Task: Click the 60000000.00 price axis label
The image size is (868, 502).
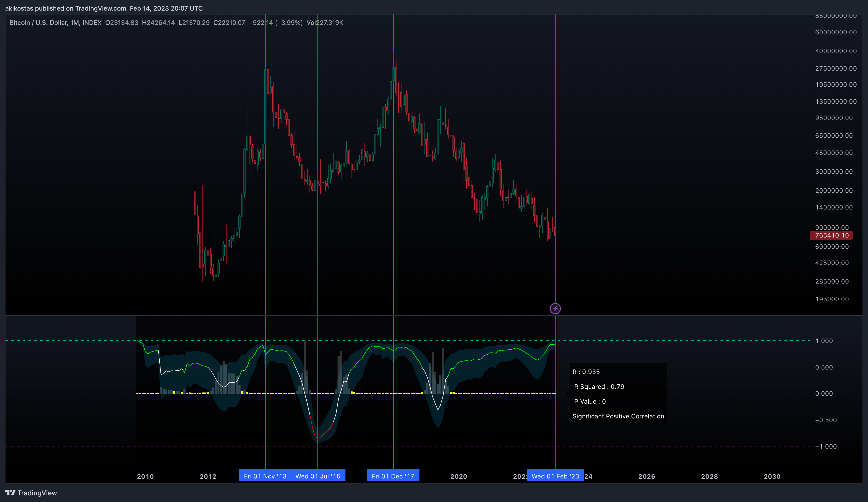Action: click(836, 32)
